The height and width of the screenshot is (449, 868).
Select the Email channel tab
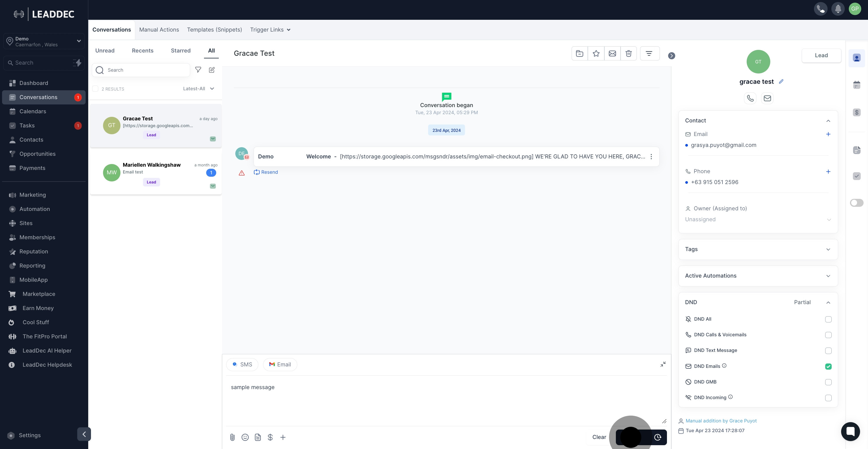click(x=280, y=365)
